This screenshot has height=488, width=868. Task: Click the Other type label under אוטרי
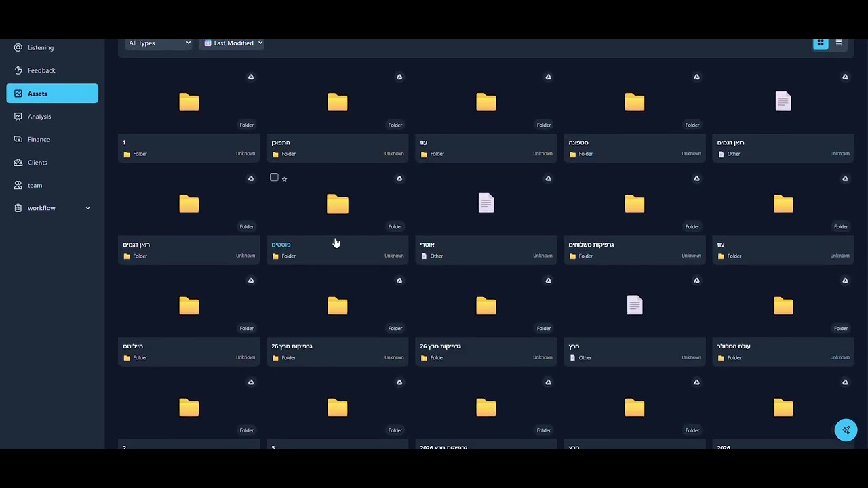coord(437,256)
